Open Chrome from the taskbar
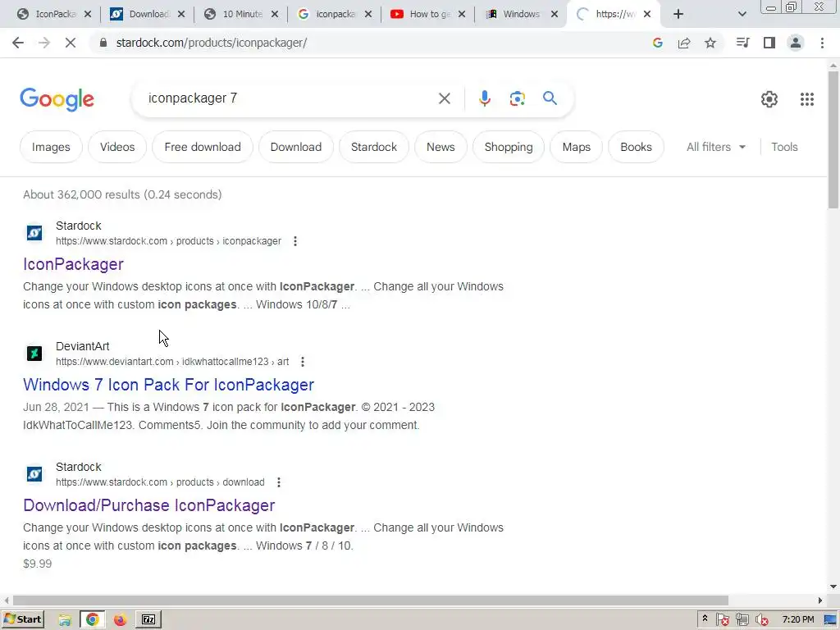 (92, 620)
